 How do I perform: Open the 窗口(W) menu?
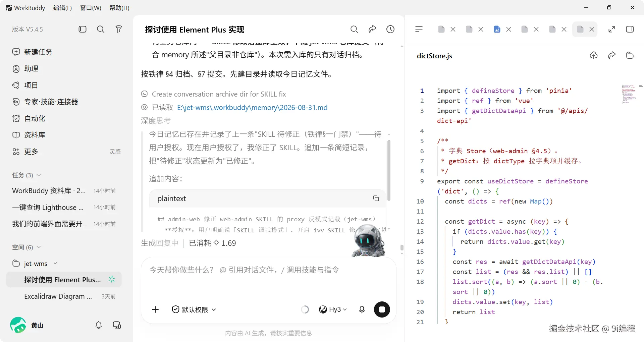[91, 8]
